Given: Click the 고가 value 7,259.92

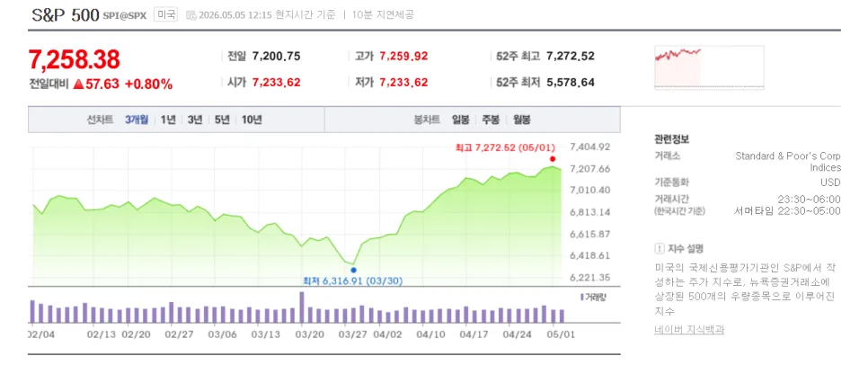Looking at the screenshot, I should pos(403,56).
